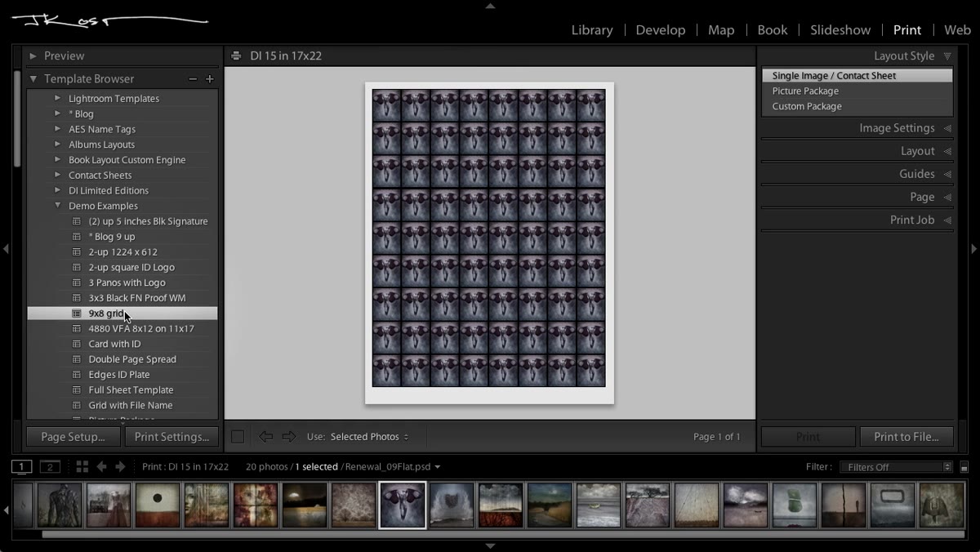The image size is (980, 552).
Task: Hide the filmstrip with bottom arrow
Action: 490,545
